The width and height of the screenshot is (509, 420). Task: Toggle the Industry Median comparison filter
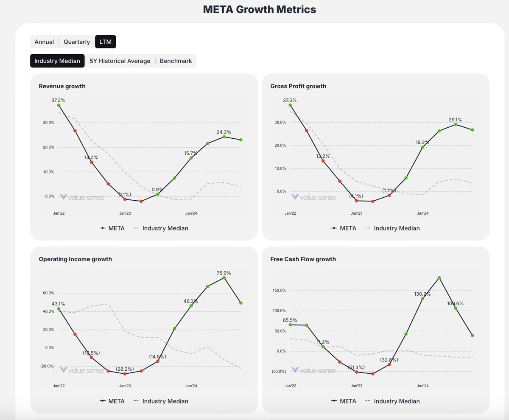pyautogui.click(x=57, y=61)
